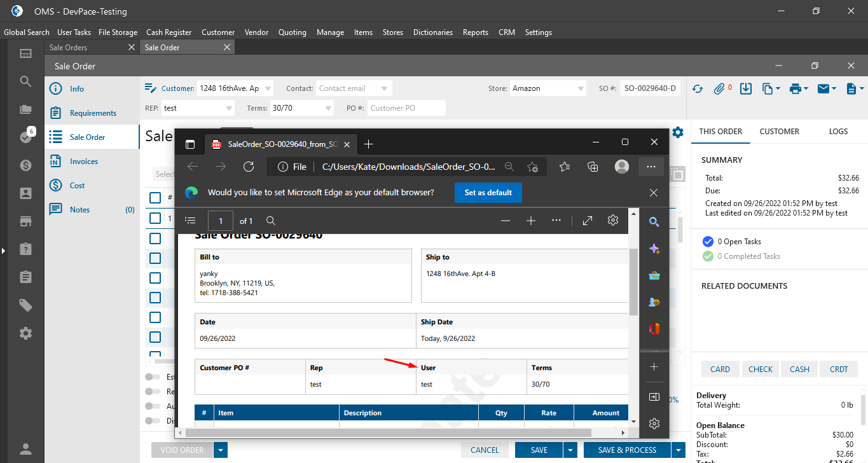Open the dollar coin icon in OMS sidebar

tap(25, 165)
